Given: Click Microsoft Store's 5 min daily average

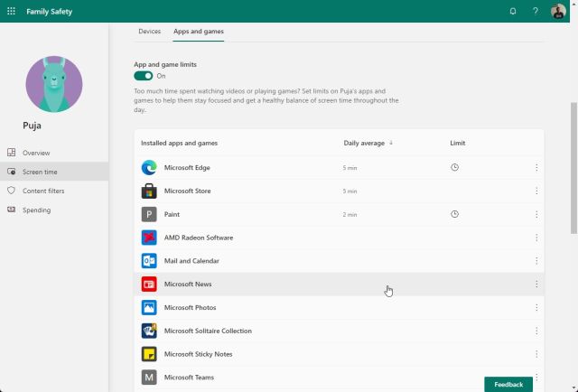Looking at the screenshot, I should click(350, 191).
